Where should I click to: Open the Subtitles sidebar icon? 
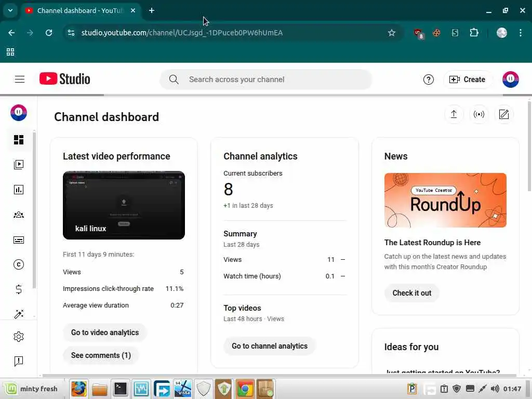click(19, 240)
